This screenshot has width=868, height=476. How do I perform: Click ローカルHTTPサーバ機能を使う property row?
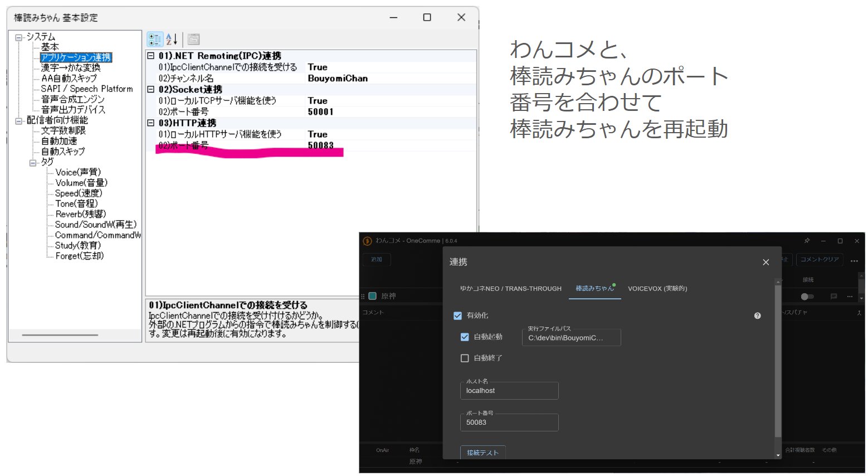tap(311, 134)
